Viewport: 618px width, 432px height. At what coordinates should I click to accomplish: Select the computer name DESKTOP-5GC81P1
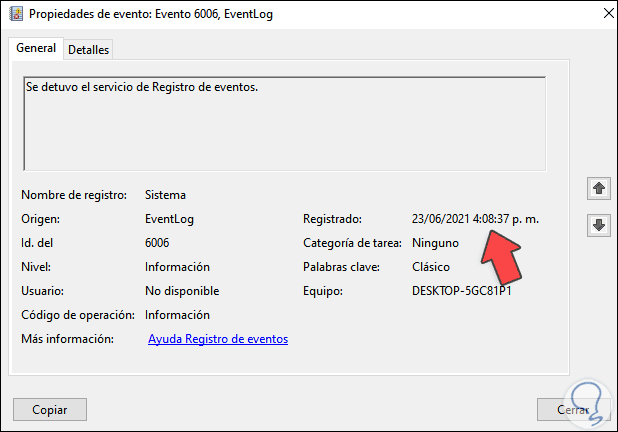[x=462, y=291]
